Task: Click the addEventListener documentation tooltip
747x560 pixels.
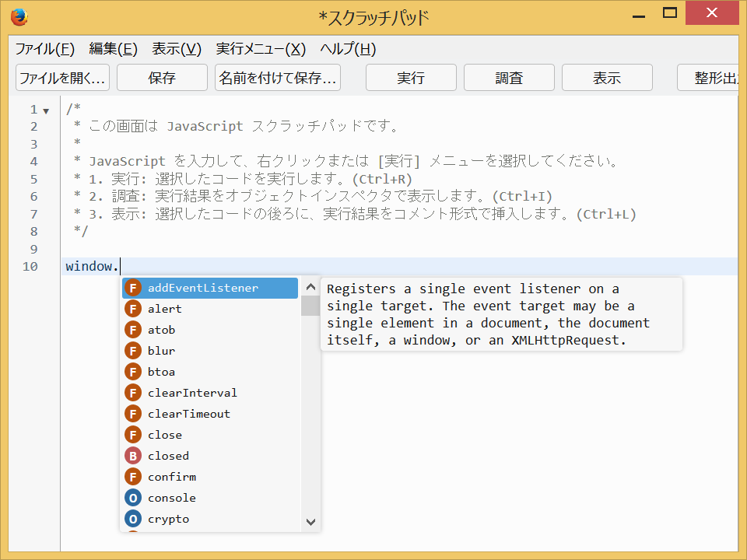Action: click(x=502, y=314)
